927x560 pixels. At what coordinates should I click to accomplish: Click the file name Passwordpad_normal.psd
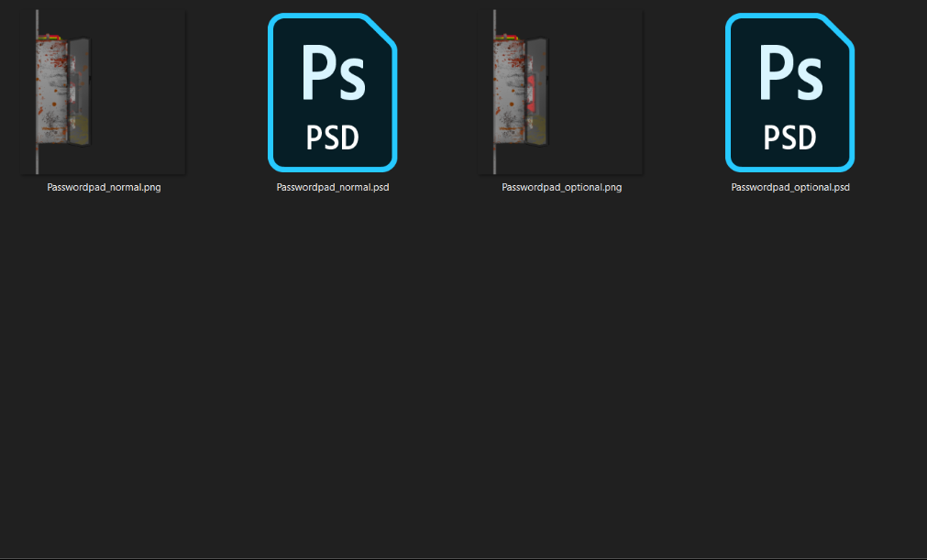pyautogui.click(x=333, y=187)
